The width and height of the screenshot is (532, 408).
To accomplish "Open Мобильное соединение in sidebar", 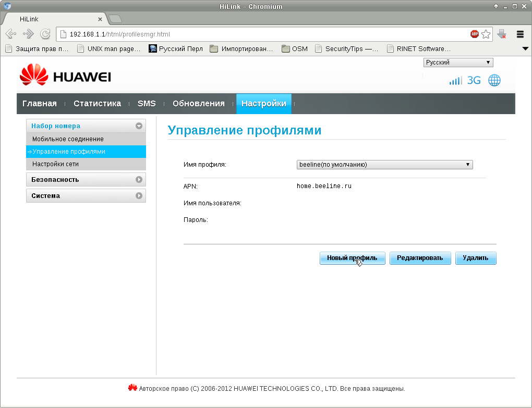I will tap(86, 139).
